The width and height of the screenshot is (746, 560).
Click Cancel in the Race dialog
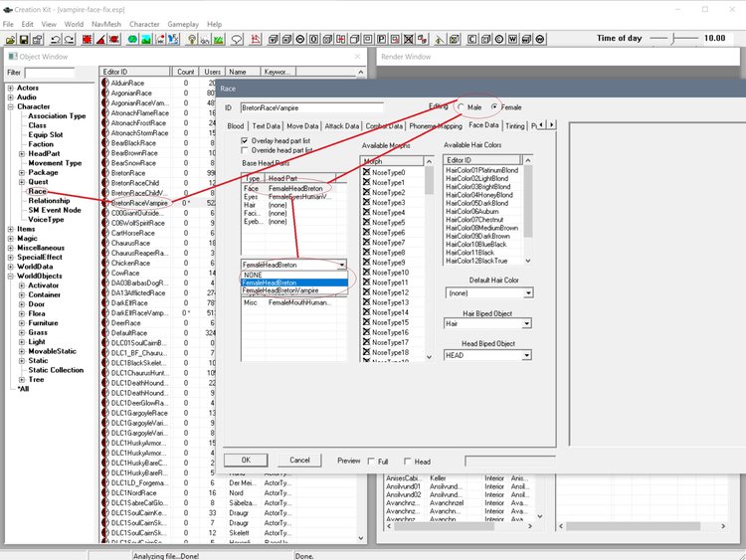pos(299,461)
